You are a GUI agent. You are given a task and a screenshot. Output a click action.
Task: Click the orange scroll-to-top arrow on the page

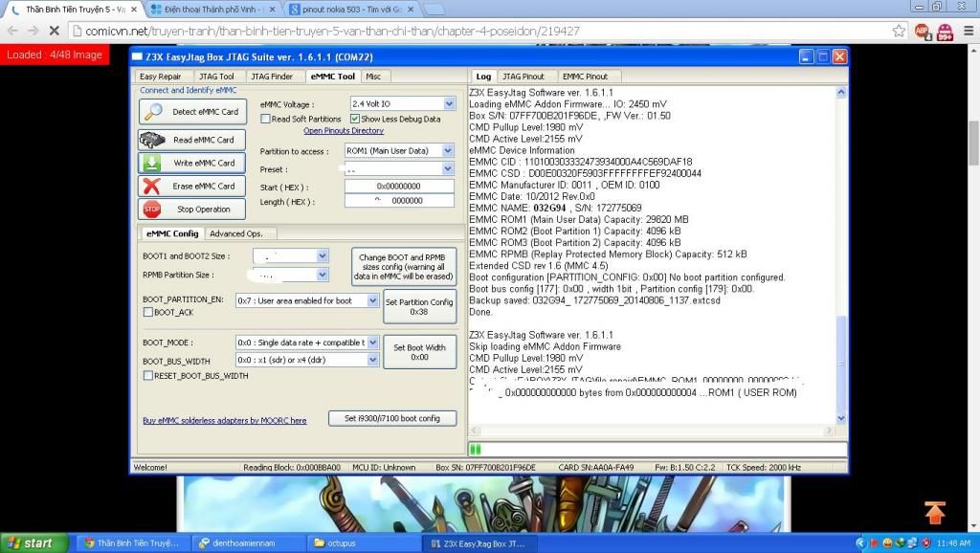935,513
